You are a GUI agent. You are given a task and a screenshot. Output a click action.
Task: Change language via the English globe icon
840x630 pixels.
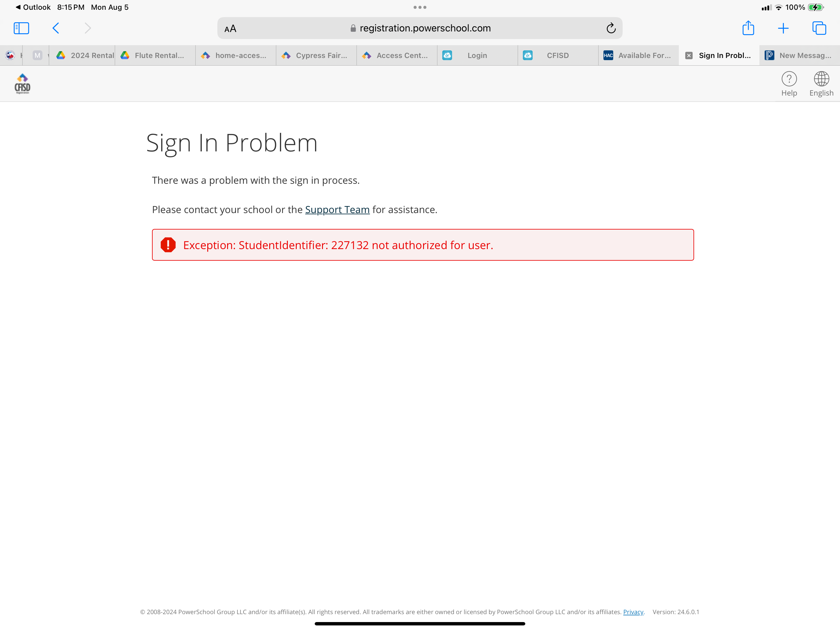point(821,83)
